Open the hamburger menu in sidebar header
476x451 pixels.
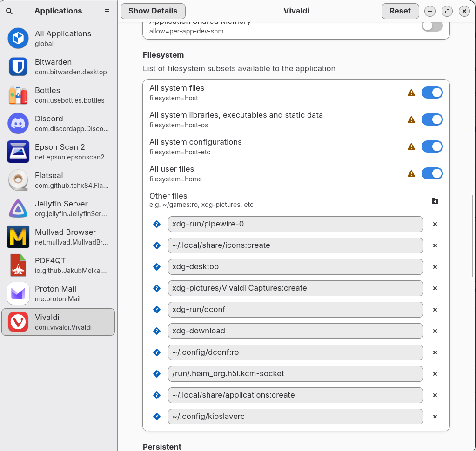107,11
